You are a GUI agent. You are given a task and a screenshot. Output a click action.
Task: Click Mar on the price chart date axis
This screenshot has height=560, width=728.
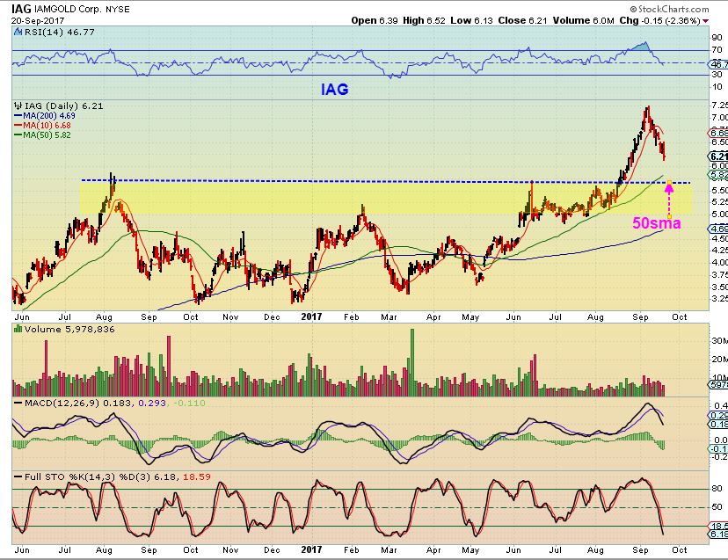tap(389, 316)
